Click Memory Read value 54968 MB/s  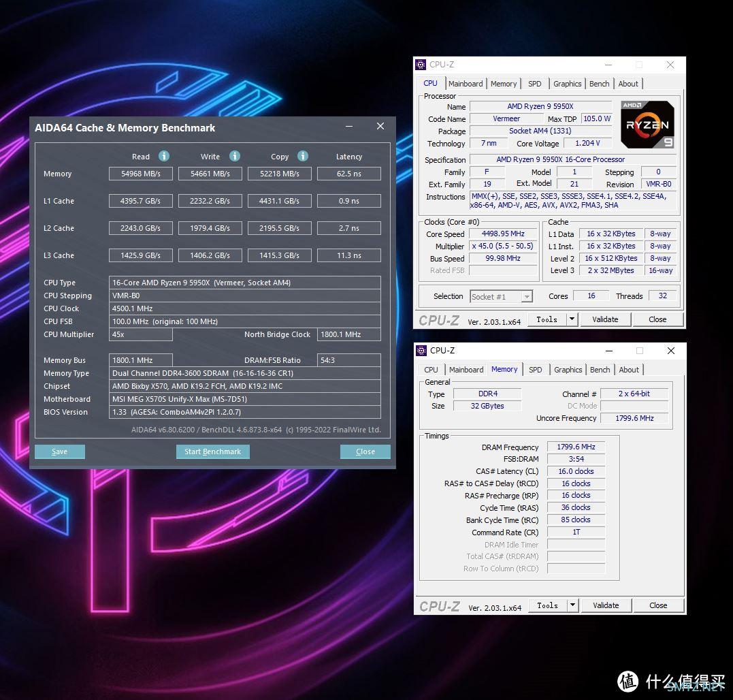[141, 174]
